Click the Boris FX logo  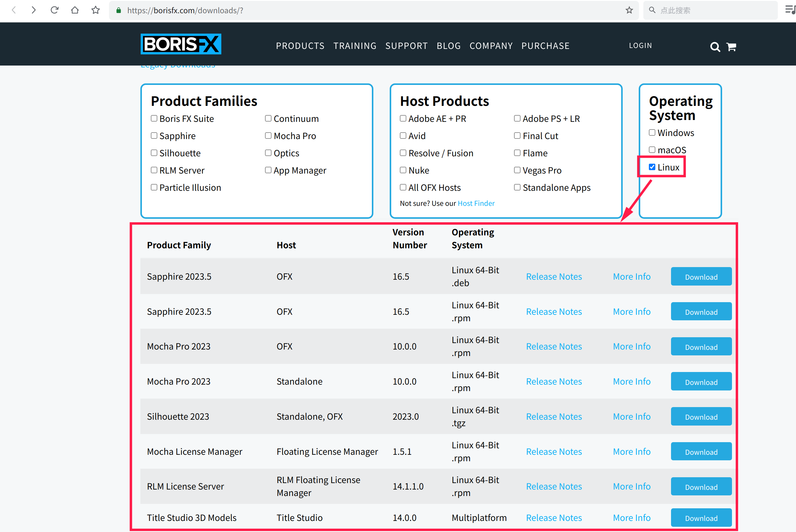(181, 44)
